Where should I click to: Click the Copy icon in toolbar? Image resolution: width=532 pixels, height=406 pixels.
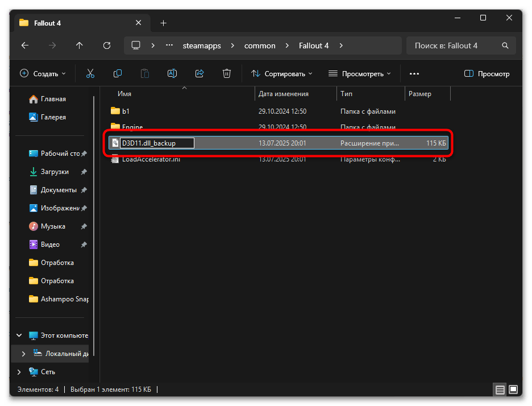tap(118, 73)
